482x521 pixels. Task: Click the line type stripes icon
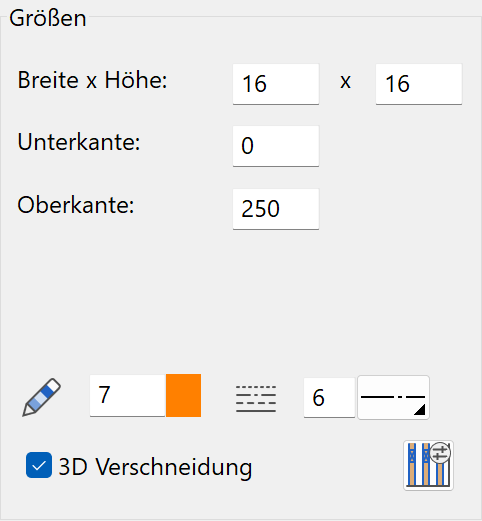coord(256,399)
